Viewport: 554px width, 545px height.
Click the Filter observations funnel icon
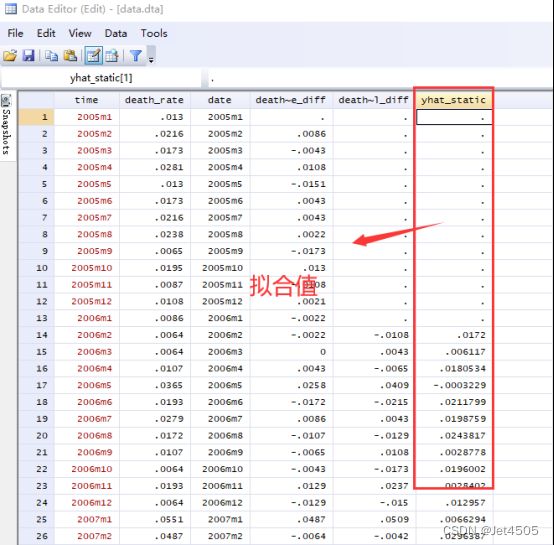pos(136,55)
